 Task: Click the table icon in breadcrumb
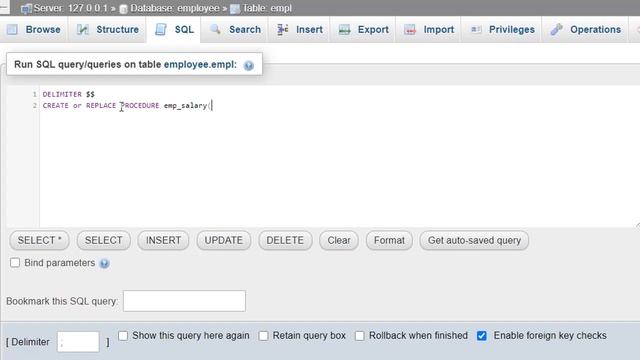[235, 9]
